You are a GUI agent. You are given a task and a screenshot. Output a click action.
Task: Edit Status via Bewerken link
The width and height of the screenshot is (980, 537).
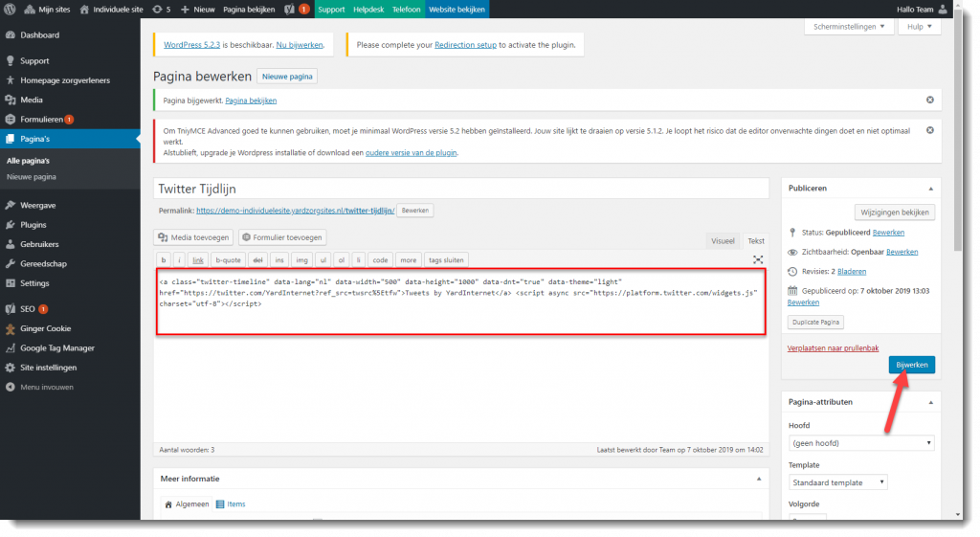point(888,233)
